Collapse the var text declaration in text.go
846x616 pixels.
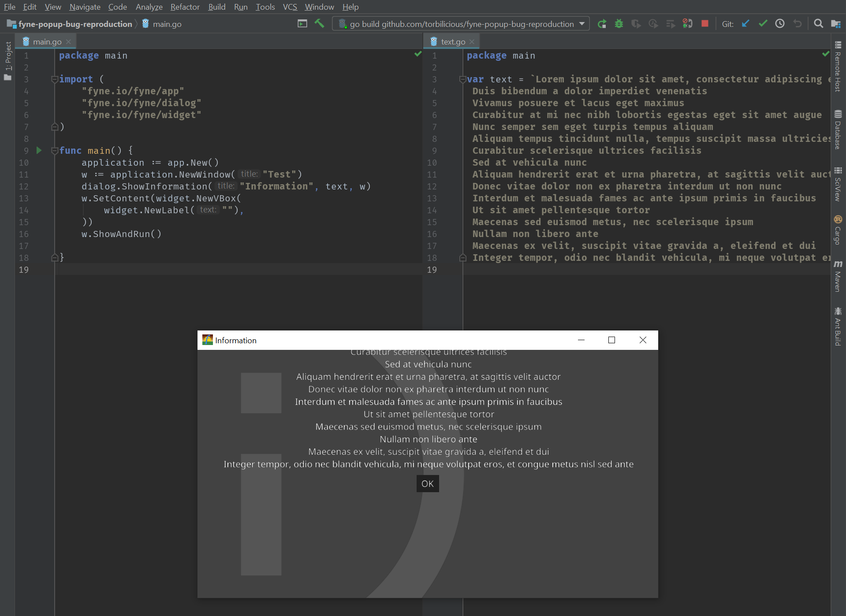pos(462,79)
